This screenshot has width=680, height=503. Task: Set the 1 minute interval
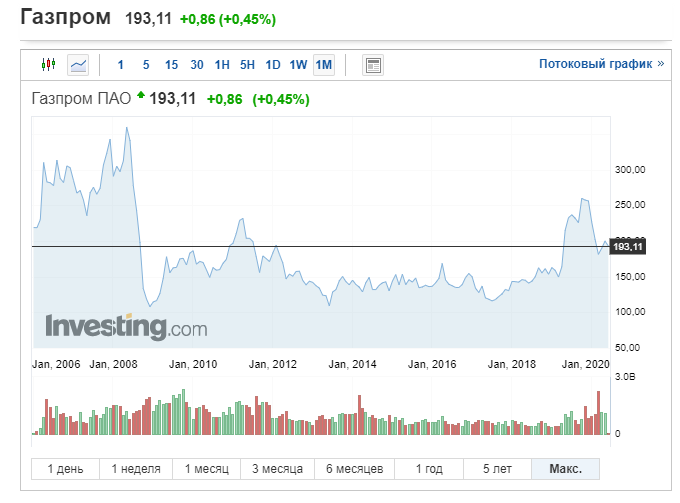[x=121, y=65]
